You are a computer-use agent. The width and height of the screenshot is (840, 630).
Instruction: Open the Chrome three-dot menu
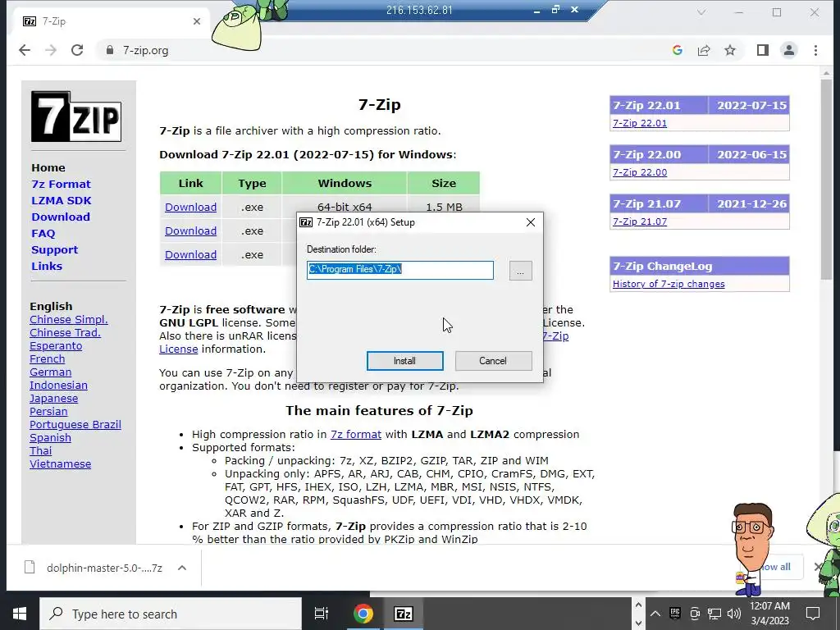[815, 50]
